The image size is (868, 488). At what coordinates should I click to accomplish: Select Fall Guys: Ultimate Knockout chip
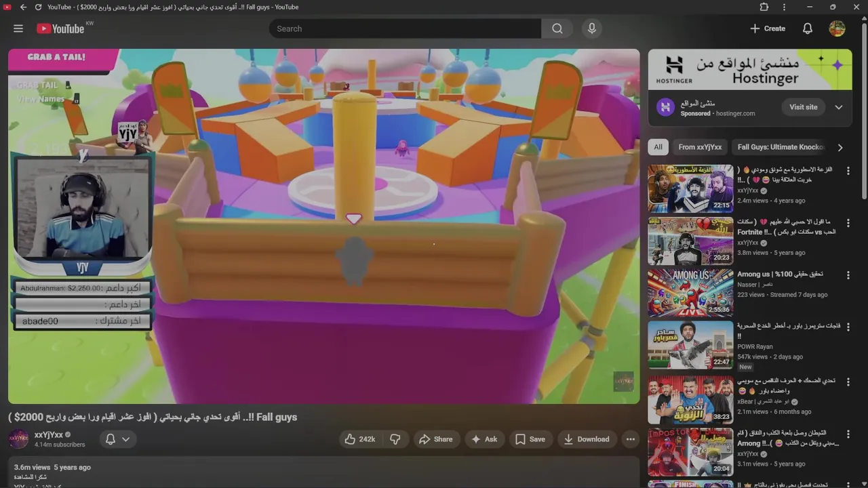(x=780, y=147)
